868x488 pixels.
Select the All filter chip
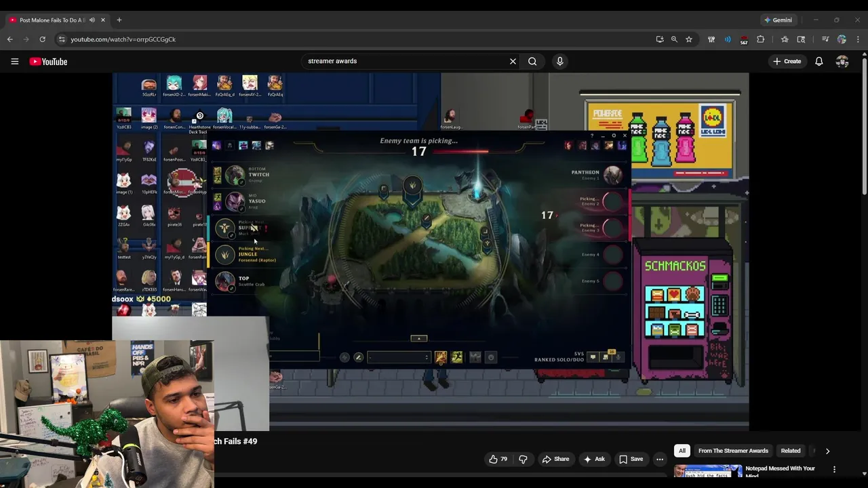coord(682,451)
